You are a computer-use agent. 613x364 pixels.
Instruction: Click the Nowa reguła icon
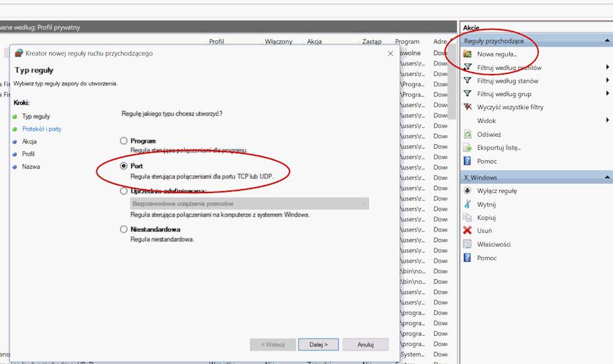[467, 54]
